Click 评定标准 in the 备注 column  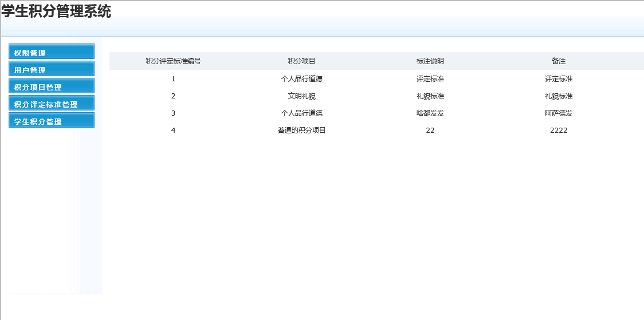(559, 79)
